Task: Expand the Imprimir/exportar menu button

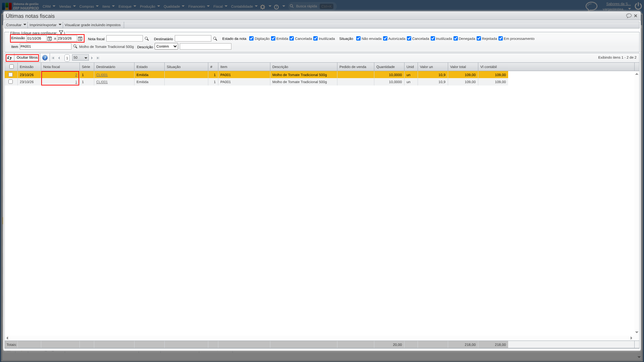Action: point(45,25)
